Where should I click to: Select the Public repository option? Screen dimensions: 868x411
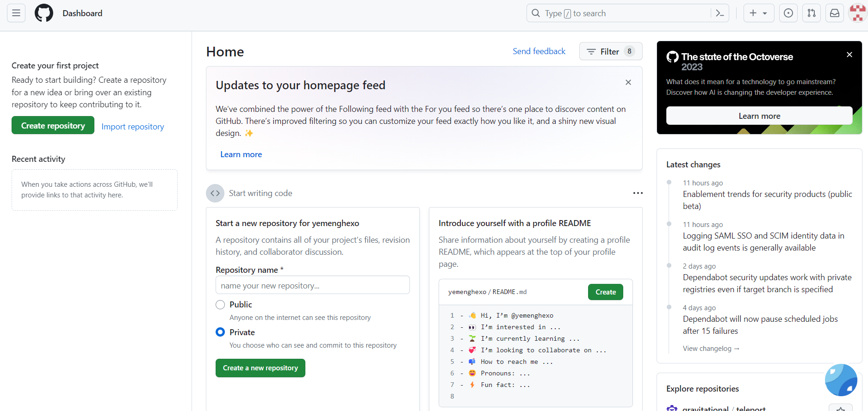point(220,305)
